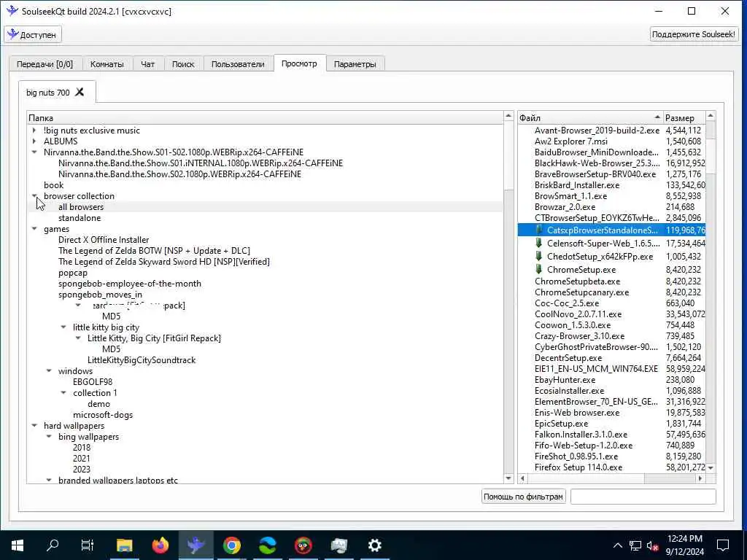The height and width of the screenshot is (560, 747).
Task: Open the notification center icon
Action: click(723, 545)
